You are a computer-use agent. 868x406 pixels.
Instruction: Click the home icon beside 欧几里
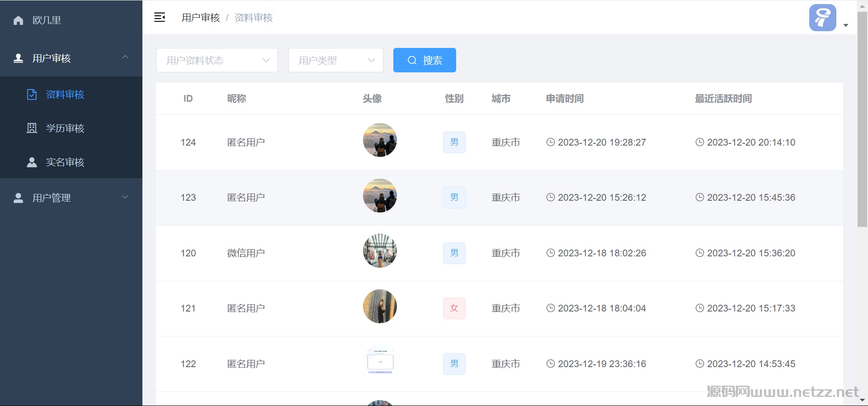coord(18,20)
